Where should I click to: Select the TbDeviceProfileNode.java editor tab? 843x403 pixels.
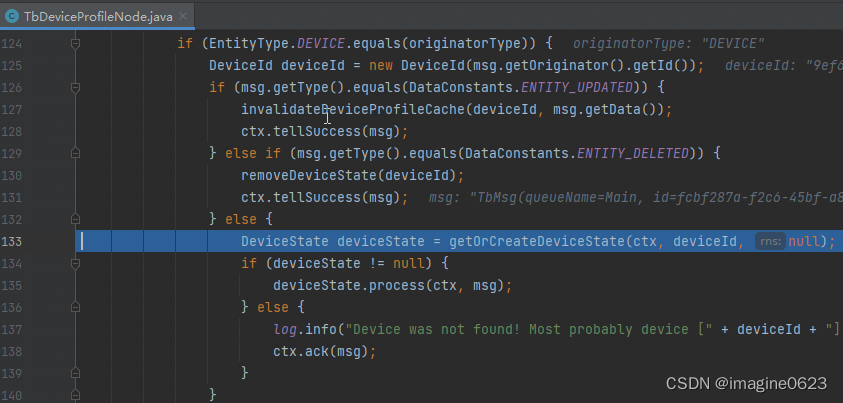(x=97, y=16)
